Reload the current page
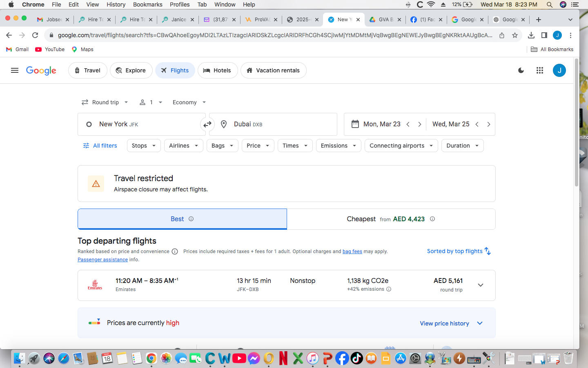Screen dimensions: 588x368 (35, 35)
